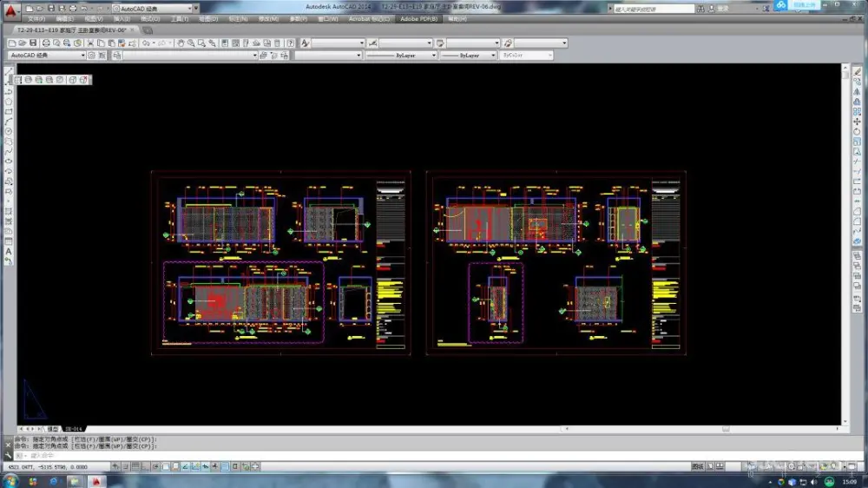
Task: Open the layer list dropdown
Action: 189,55
